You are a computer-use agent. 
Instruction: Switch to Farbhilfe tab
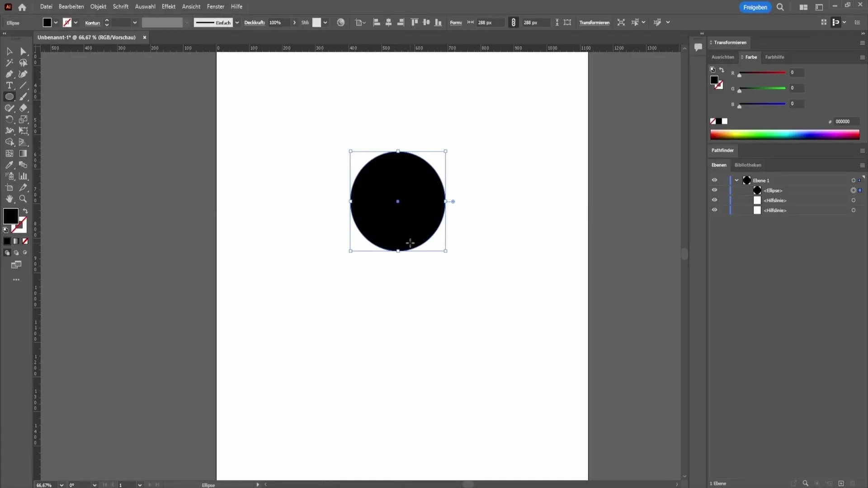(x=775, y=56)
